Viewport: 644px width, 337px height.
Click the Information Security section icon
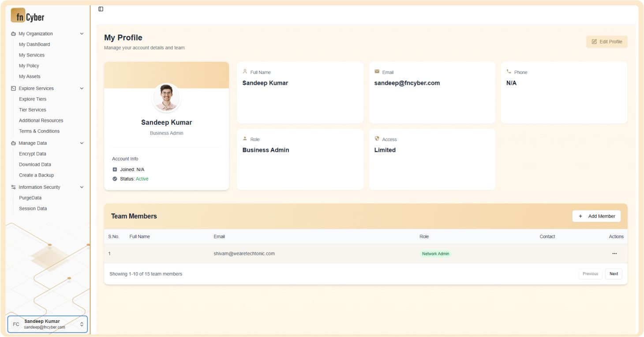pyautogui.click(x=13, y=187)
